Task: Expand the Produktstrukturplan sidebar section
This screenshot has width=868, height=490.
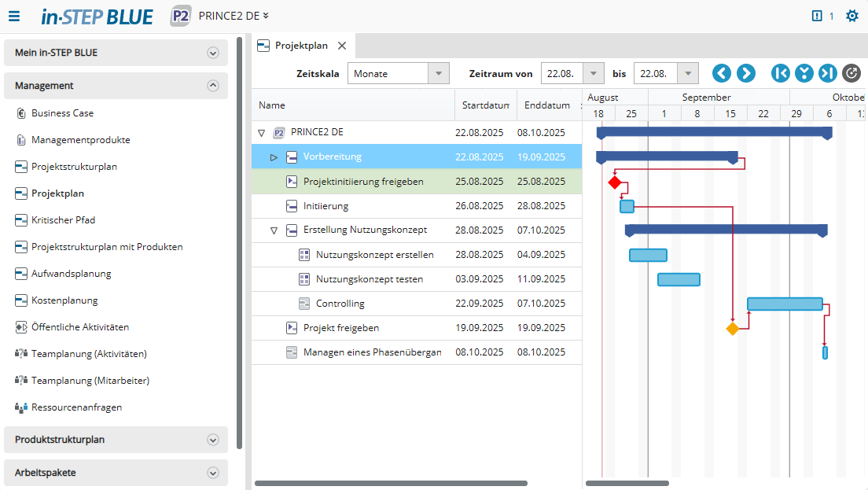Action: [212, 440]
